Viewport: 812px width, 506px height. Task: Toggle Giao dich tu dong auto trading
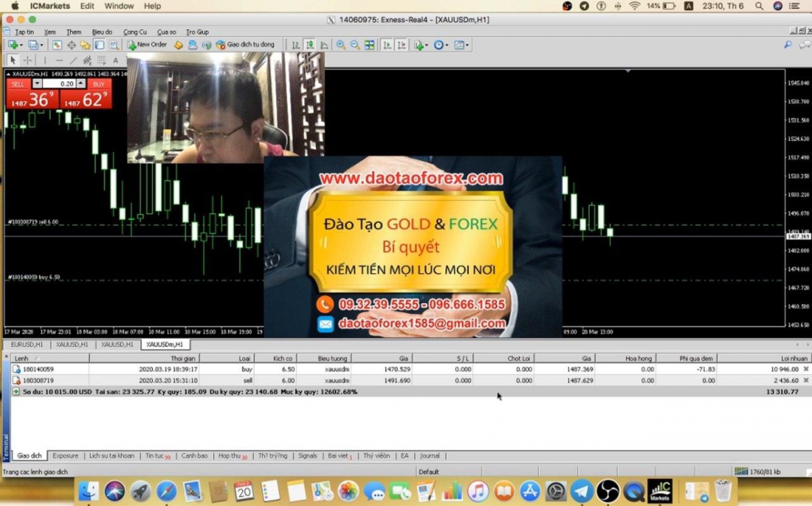(245, 45)
